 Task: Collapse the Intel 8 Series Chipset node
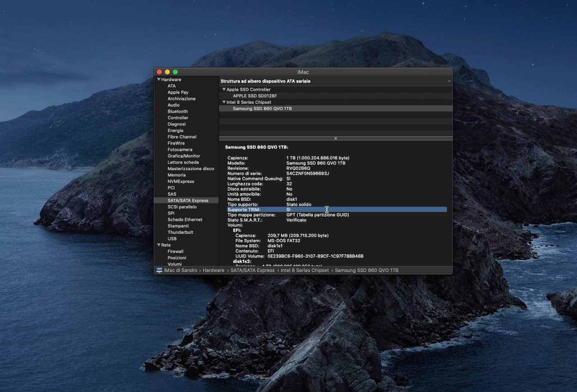(224, 102)
